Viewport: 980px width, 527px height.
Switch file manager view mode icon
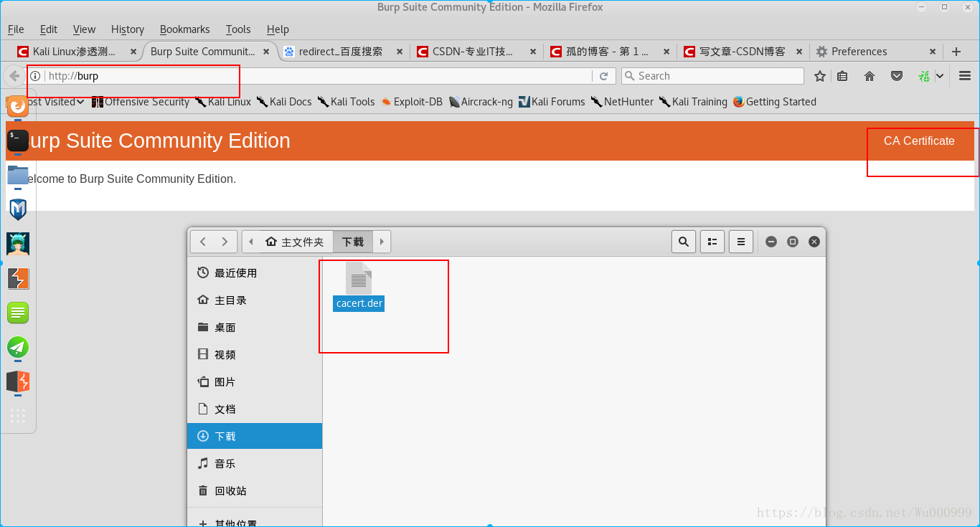(x=712, y=242)
